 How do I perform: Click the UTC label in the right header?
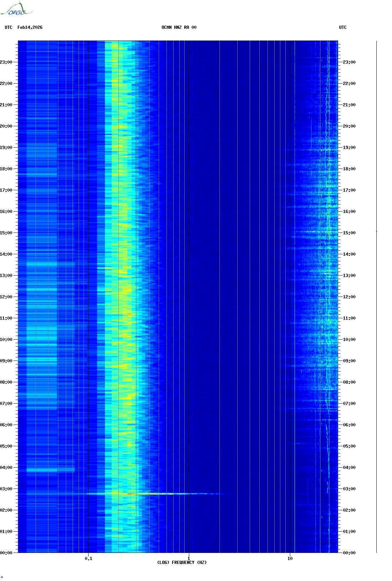343,27
